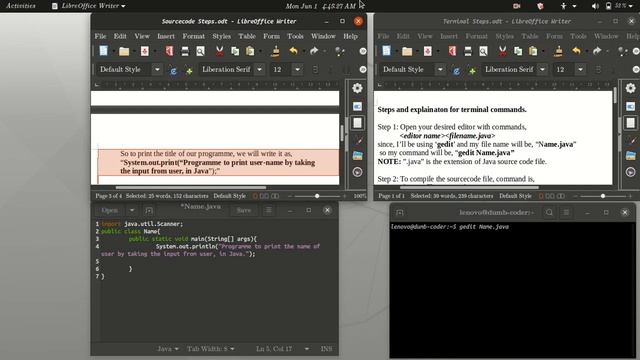This screenshot has height=360, width=640.
Task: Open Properties sidebar deck in Sourcecode Steps window
Action: coord(357,106)
